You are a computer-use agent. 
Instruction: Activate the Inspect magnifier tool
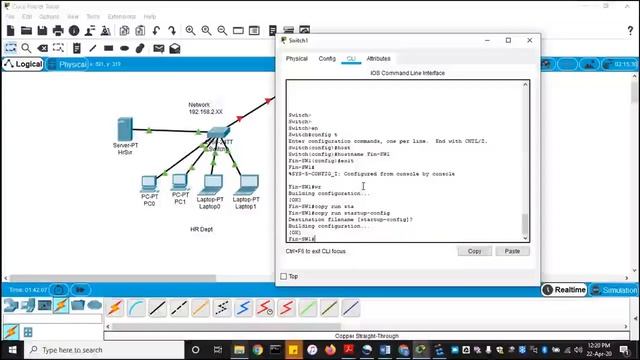click(x=26, y=48)
